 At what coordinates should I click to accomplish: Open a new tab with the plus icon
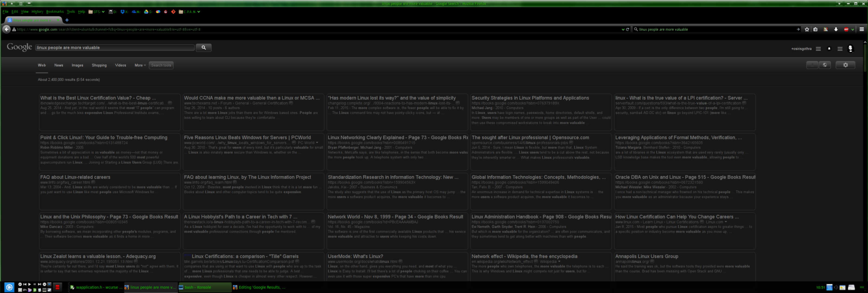pyautogui.click(x=67, y=20)
